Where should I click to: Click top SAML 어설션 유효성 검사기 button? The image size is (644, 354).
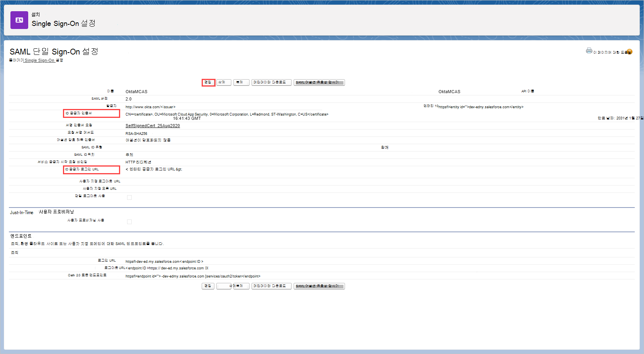click(x=319, y=82)
